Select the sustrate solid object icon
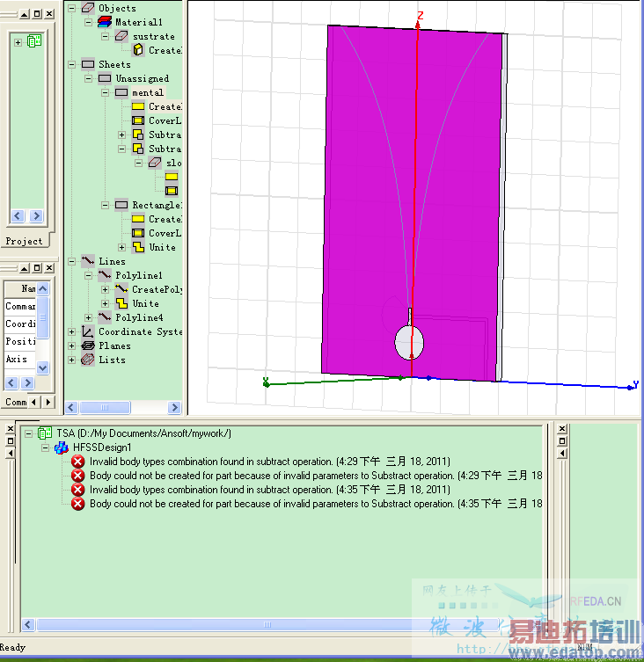644x662 pixels. [121, 36]
